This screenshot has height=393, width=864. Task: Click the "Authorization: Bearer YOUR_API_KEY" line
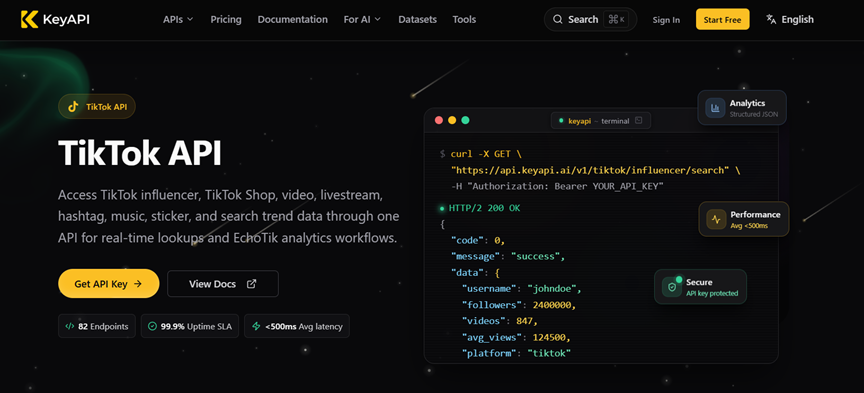coord(557,186)
